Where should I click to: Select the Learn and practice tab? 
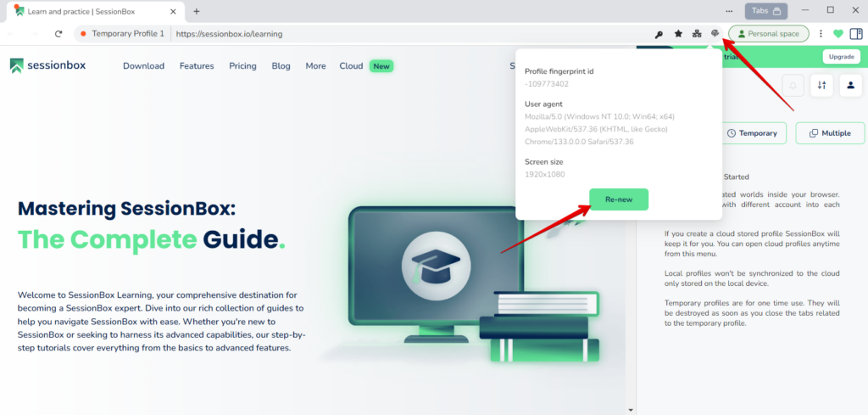(95, 11)
